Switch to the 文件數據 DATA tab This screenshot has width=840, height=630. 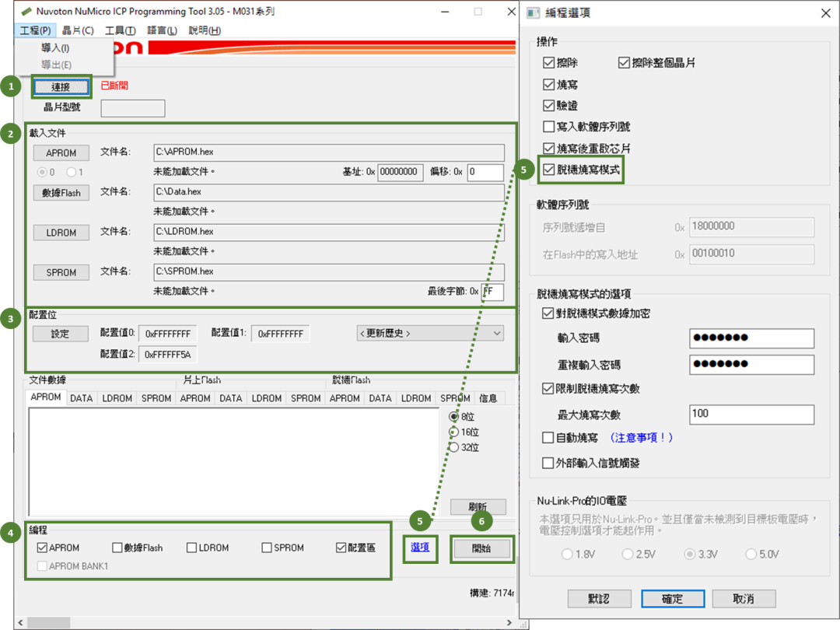point(82,398)
